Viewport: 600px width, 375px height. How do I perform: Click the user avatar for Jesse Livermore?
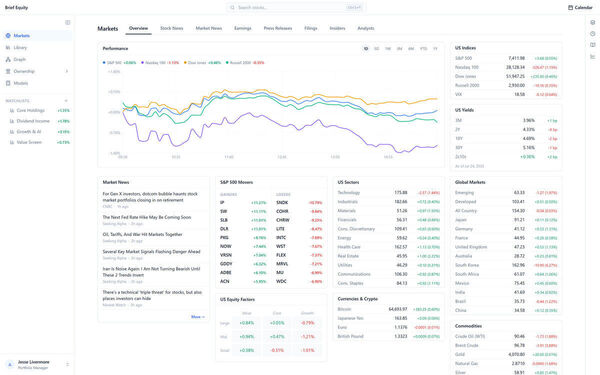[x=10, y=364]
